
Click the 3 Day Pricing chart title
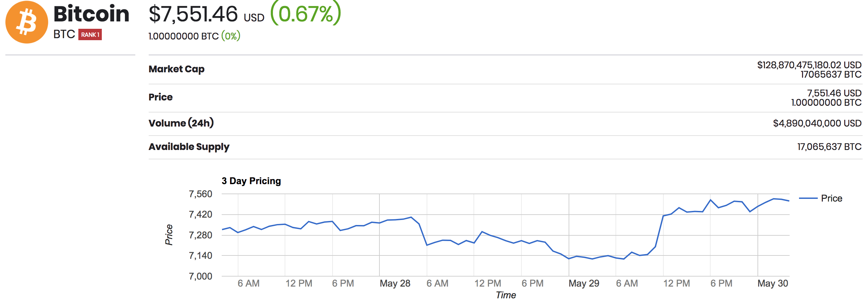pyautogui.click(x=251, y=181)
